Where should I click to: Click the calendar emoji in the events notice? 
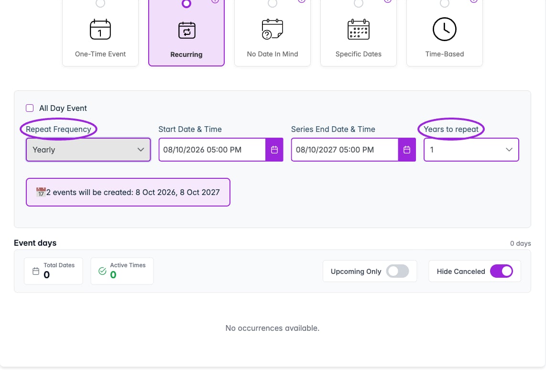point(41,192)
